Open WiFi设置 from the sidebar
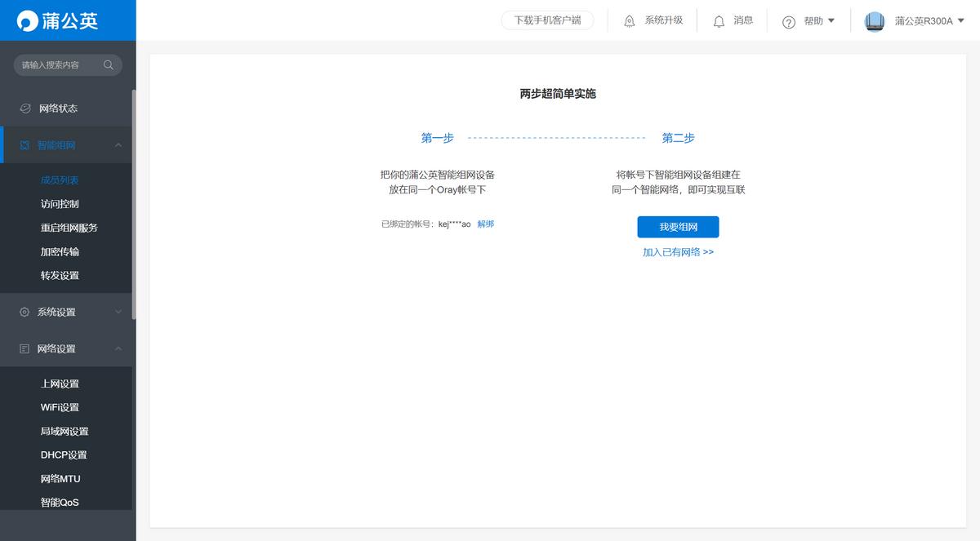 pos(59,406)
